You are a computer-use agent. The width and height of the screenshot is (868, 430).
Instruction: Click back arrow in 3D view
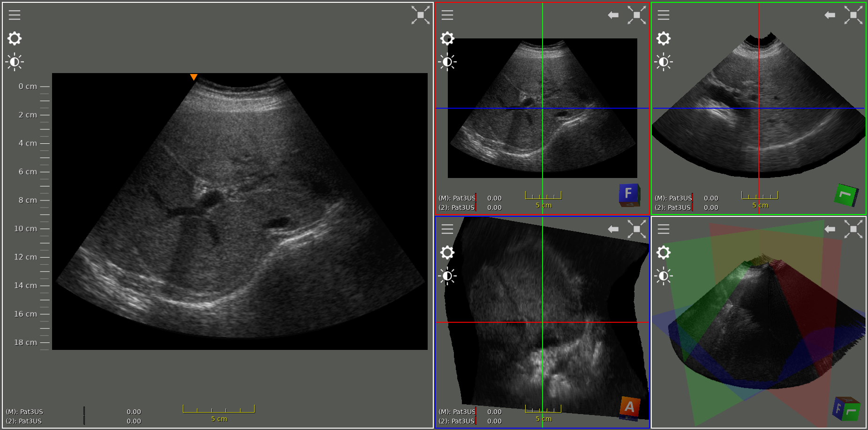(x=830, y=229)
